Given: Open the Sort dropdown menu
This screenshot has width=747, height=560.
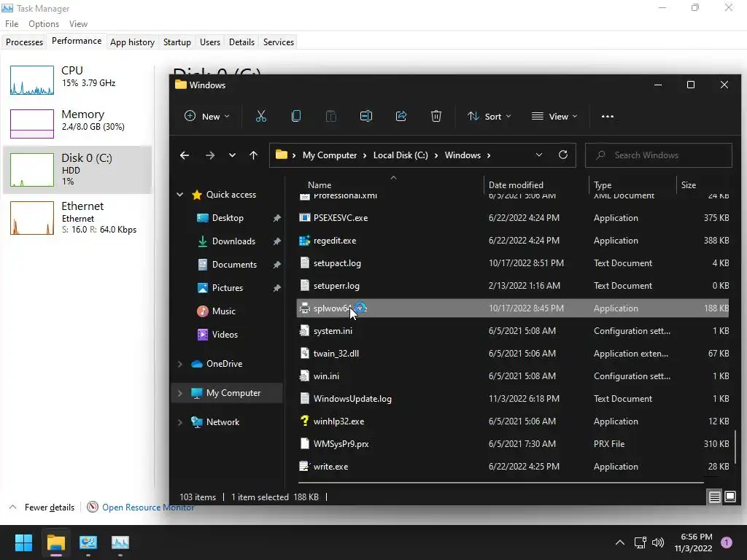Looking at the screenshot, I should coord(489,116).
